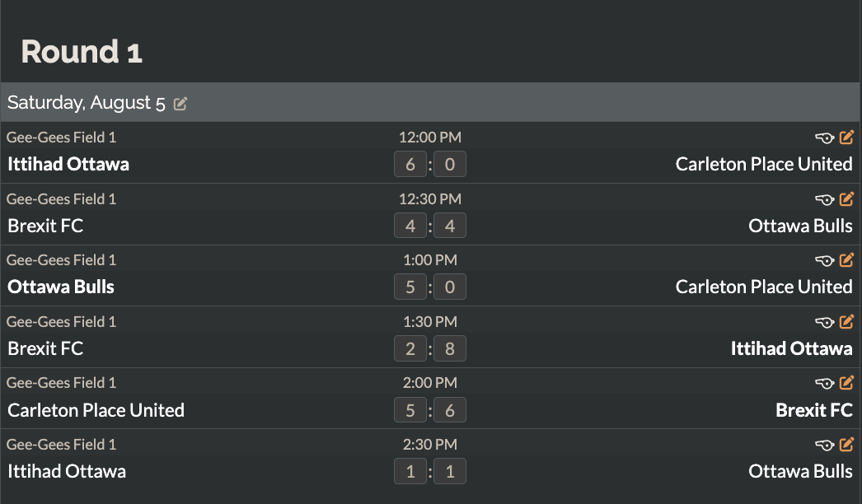862x504 pixels.
Task: Open Brexit FC team in 12:30 PM match
Action: click(x=45, y=226)
